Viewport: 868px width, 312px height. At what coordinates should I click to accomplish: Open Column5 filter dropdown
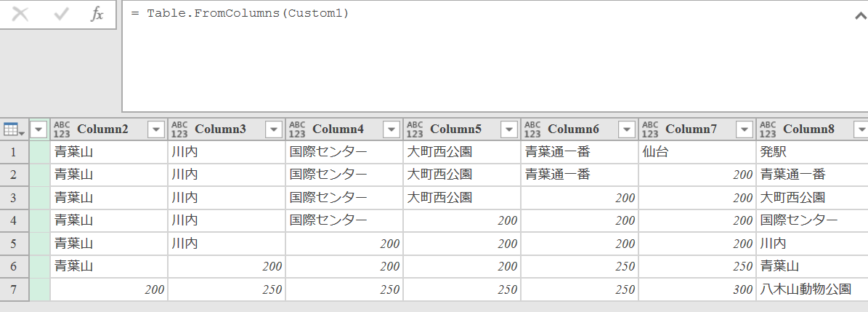pos(509,129)
